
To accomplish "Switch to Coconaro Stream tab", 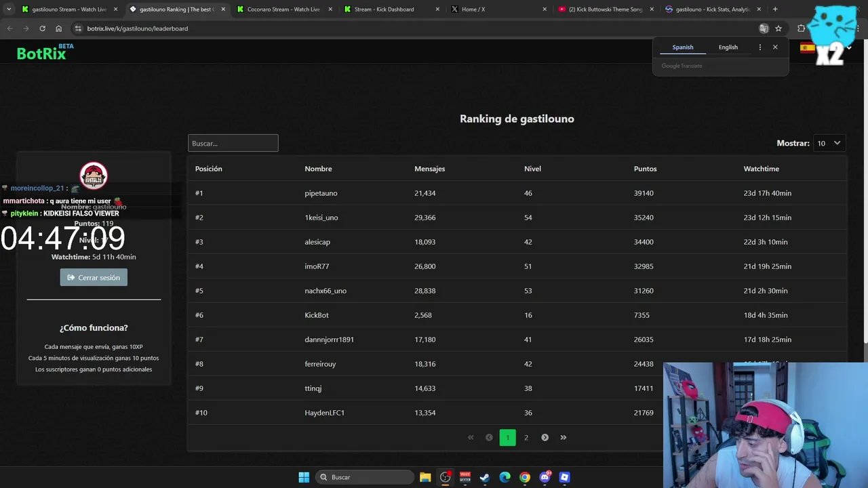I will tap(283, 9).
